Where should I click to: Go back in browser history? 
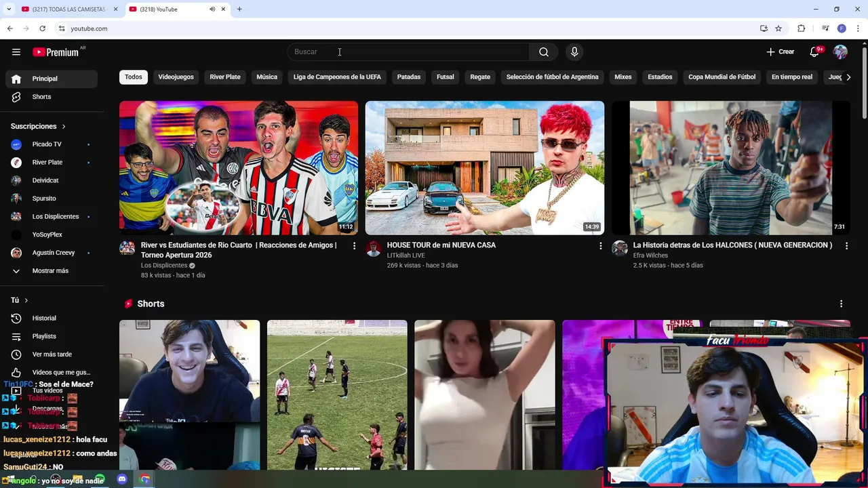pyautogui.click(x=9, y=28)
